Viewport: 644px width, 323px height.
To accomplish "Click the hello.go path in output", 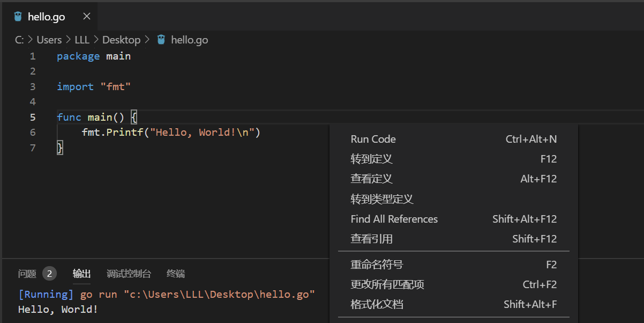I will pos(219,295).
